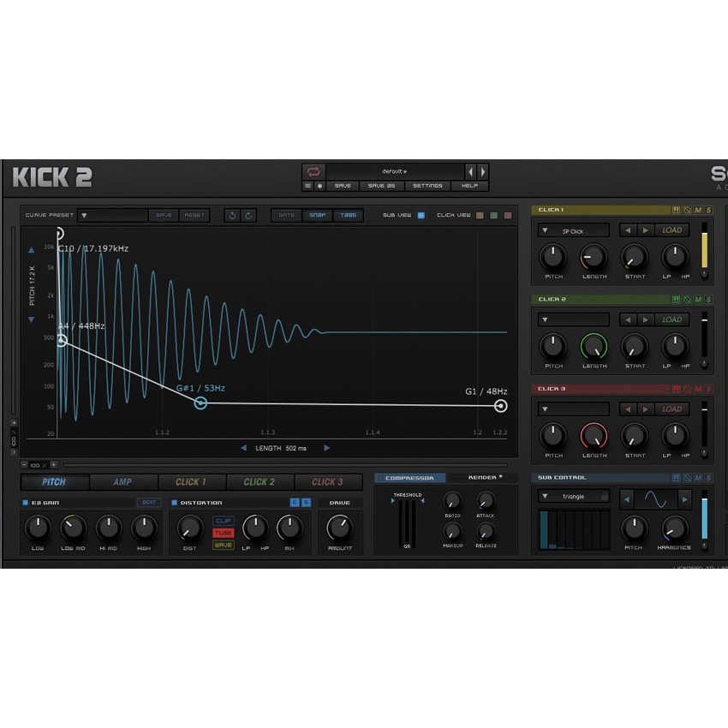The height and width of the screenshot is (728, 728).
Task: Switch to the AMP tab
Action: [122, 481]
